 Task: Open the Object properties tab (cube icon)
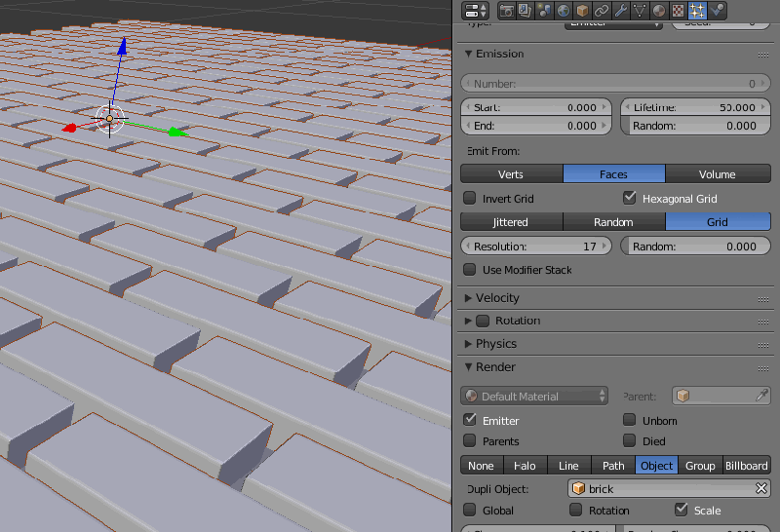[582, 11]
